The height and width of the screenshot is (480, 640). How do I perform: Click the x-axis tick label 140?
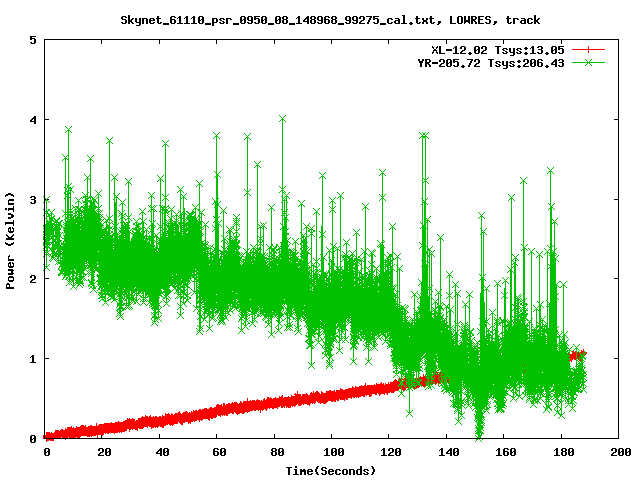point(449,452)
